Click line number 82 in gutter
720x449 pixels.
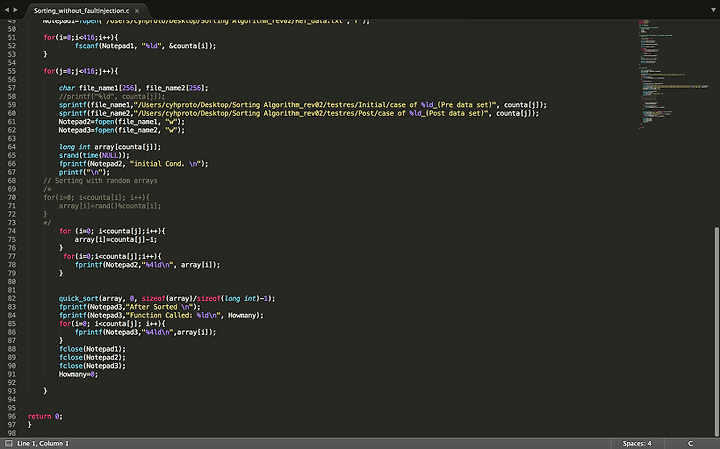tap(11, 298)
